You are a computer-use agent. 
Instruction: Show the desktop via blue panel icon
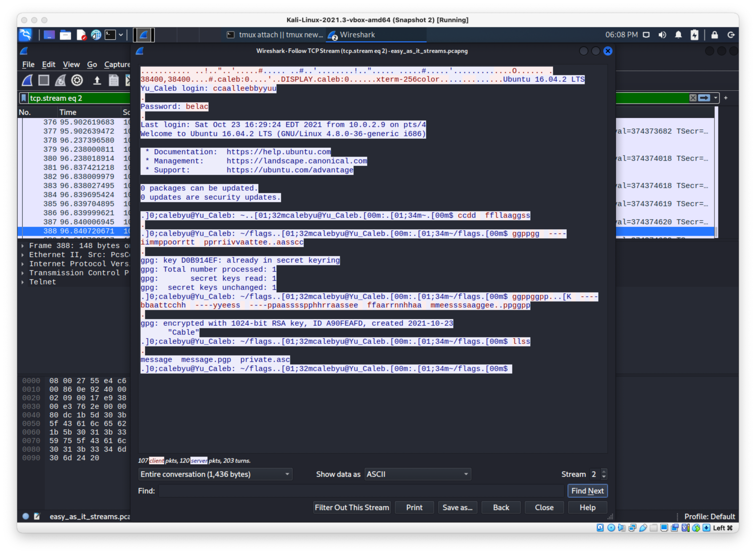click(x=49, y=35)
